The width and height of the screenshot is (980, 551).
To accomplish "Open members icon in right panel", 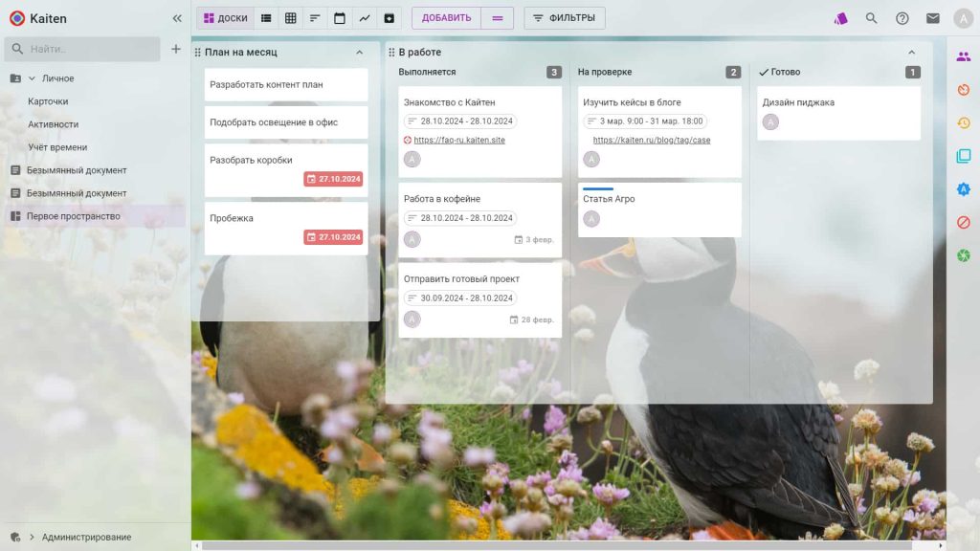I will 963,56.
